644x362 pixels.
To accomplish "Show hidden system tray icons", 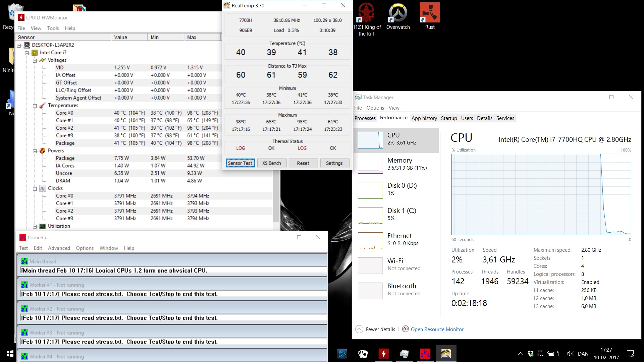I will coord(520,354).
